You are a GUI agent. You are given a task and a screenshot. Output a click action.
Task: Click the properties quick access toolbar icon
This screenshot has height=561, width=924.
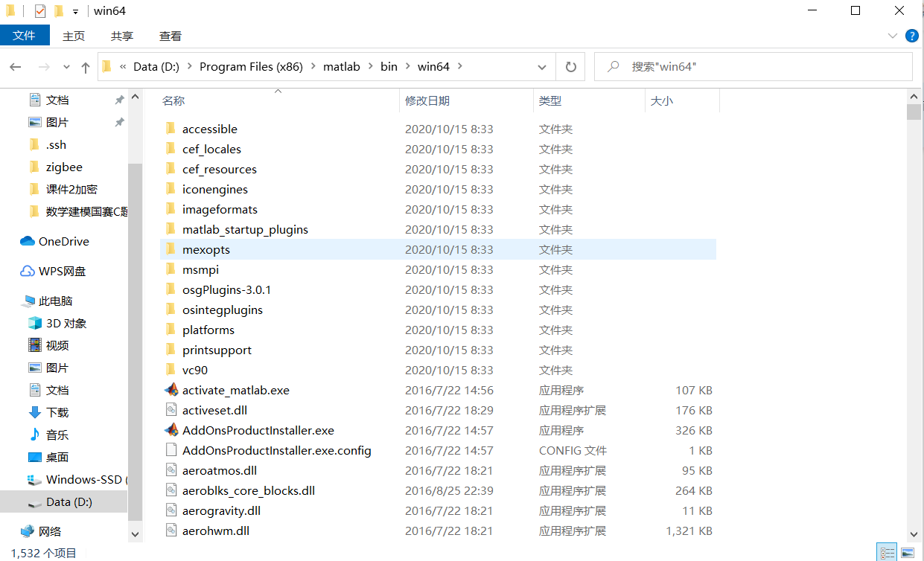tap(40, 11)
